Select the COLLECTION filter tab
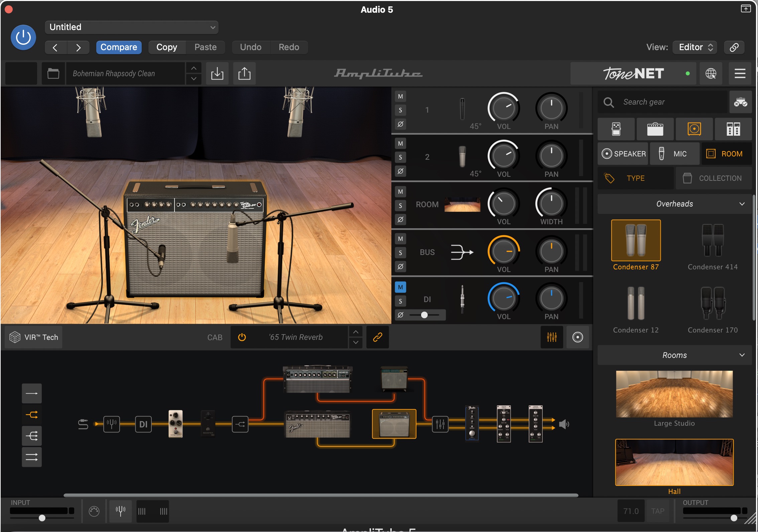This screenshot has width=758, height=532. coord(714,178)
